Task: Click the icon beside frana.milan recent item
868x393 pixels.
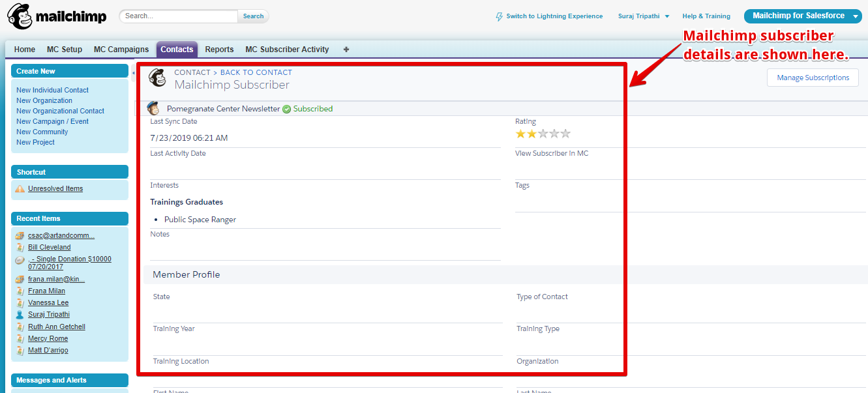Action: click(20, 278)
